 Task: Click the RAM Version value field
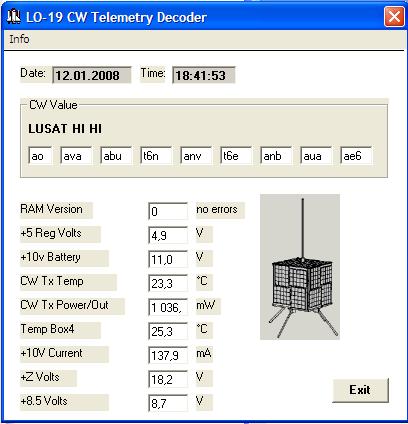click(168, 211)
